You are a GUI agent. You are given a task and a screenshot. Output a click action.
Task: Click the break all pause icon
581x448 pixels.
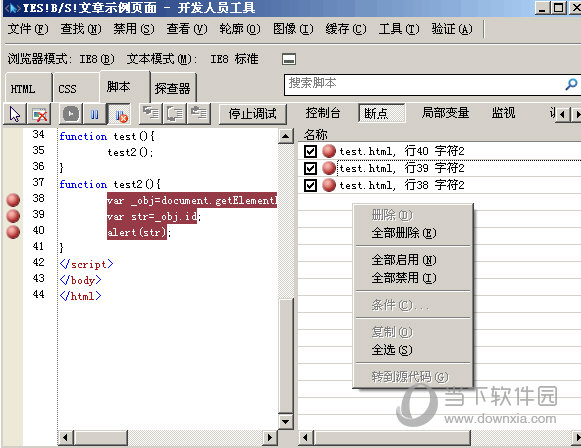coord(94,114)
